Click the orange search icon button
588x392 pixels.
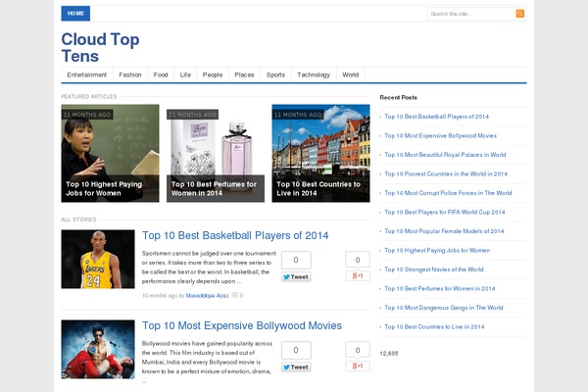(519, 14)
